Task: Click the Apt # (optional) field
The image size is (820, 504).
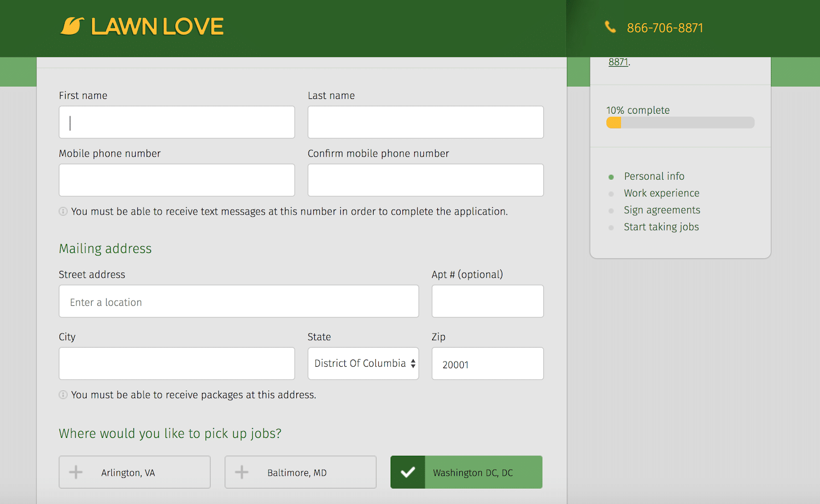Action: [488, 301]
